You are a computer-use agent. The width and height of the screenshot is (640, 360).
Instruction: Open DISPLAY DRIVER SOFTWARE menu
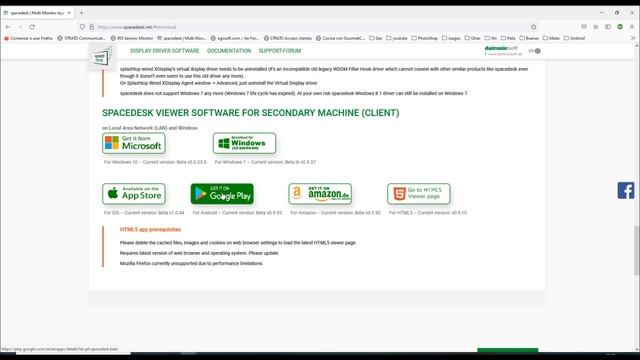(x=165, y=51)
